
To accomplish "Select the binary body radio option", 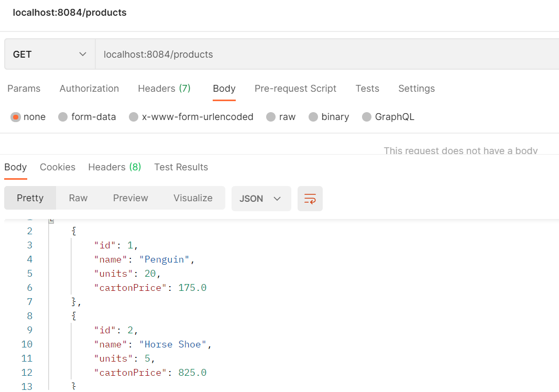I will coord(313,117).
